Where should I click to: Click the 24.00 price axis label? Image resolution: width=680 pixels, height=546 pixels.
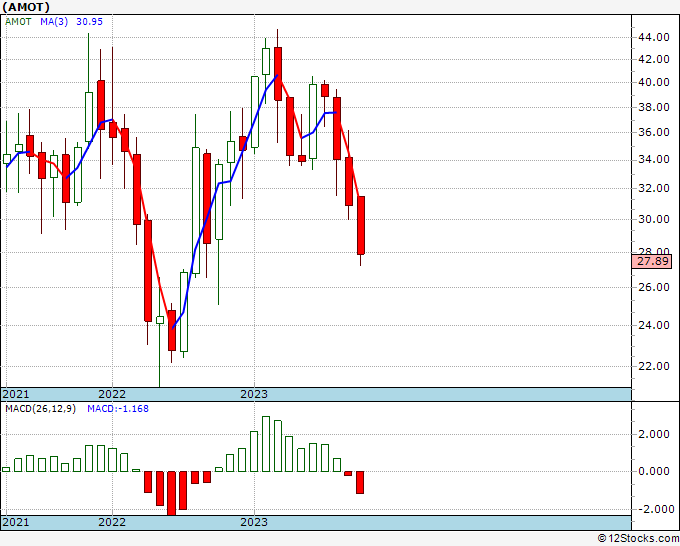pos(653,325)
